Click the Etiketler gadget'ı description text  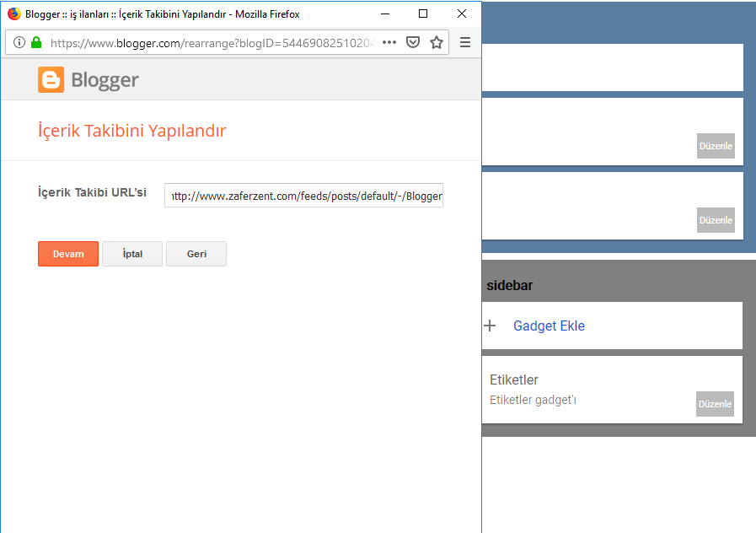point(533,400)
